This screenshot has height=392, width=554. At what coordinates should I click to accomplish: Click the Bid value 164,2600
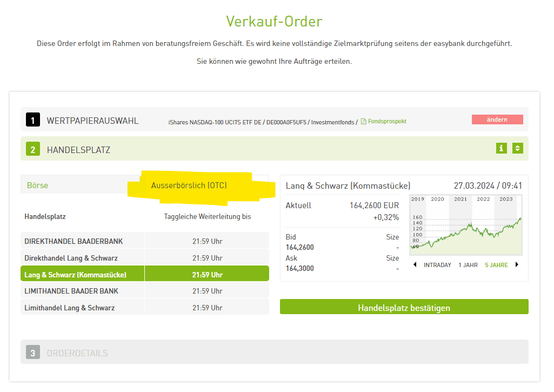coord(299,248)
